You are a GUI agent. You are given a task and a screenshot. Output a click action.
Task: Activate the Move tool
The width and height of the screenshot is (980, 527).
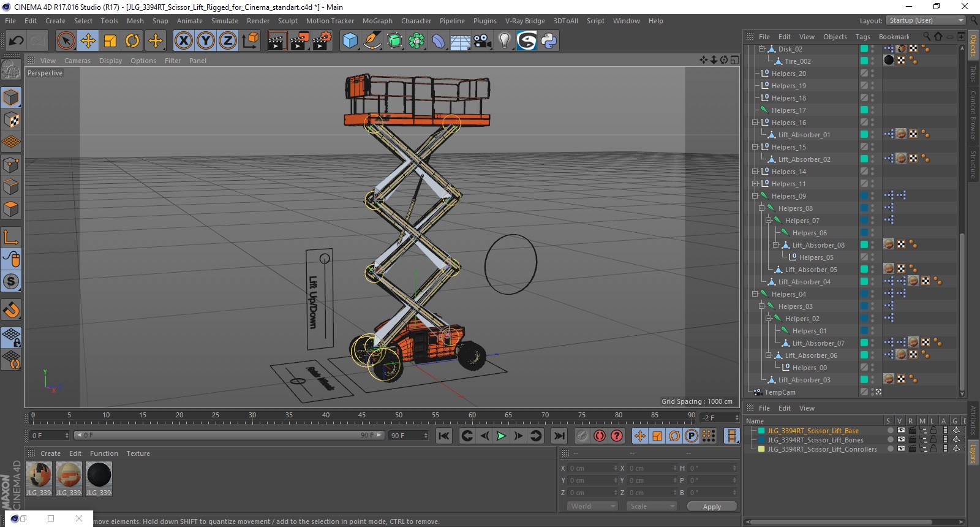pyautogui.click(x=88, y=41)
